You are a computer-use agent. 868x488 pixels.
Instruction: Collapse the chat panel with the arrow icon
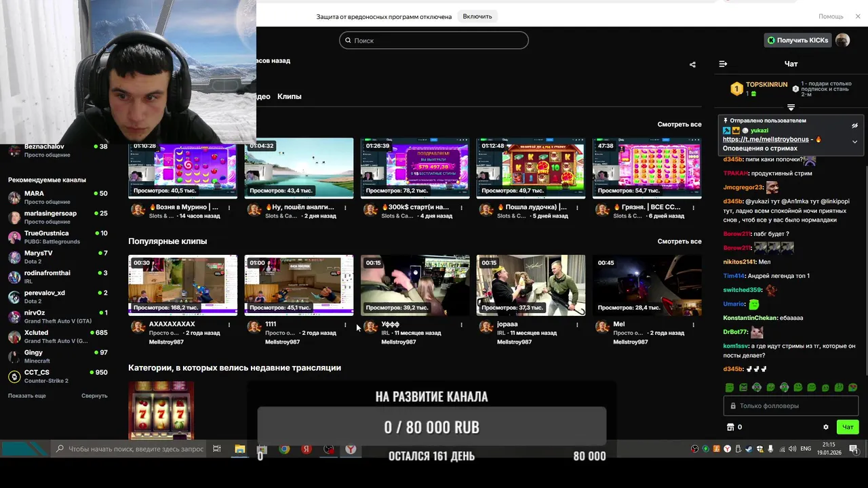click(723, 64)
